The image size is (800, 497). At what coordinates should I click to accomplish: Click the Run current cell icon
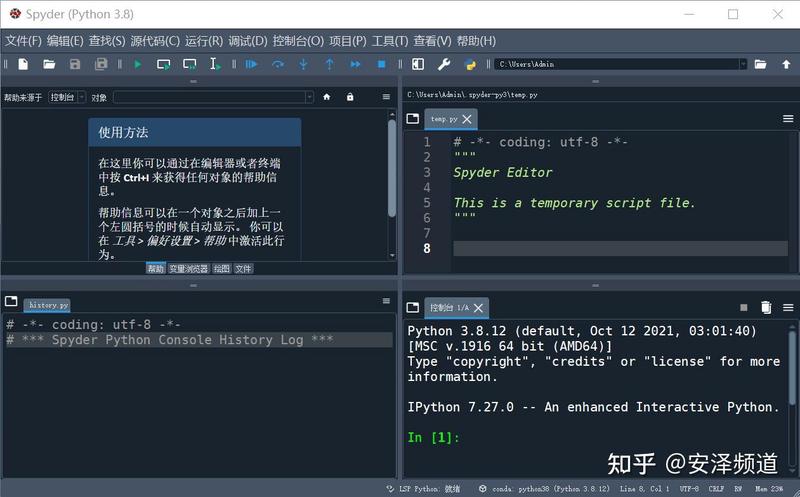point(163,64)
